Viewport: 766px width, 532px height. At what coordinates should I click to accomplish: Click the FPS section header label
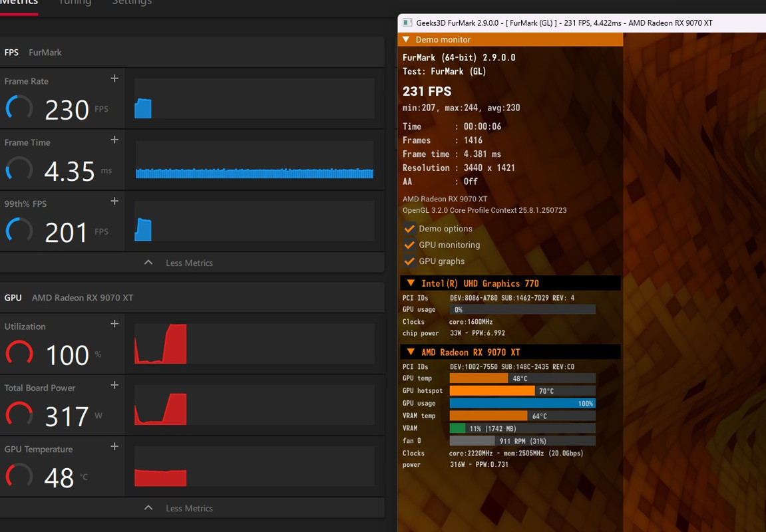[x=11, y=53]
